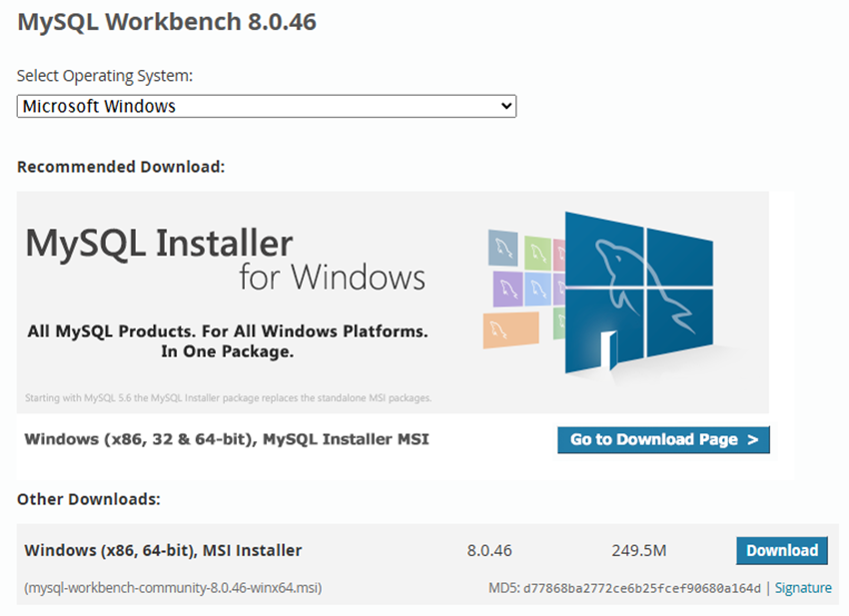Select Microsoft Windows in the OS combo box

click(265, 106)
